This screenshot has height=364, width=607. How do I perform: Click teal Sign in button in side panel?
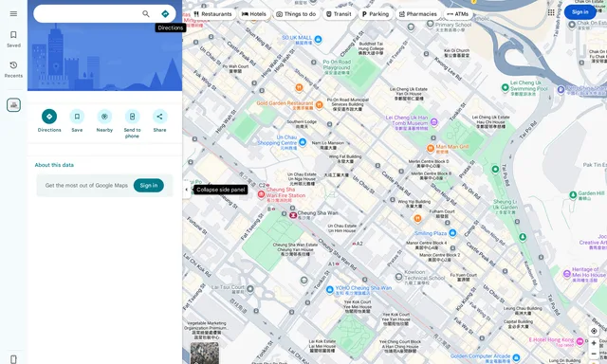149,185
